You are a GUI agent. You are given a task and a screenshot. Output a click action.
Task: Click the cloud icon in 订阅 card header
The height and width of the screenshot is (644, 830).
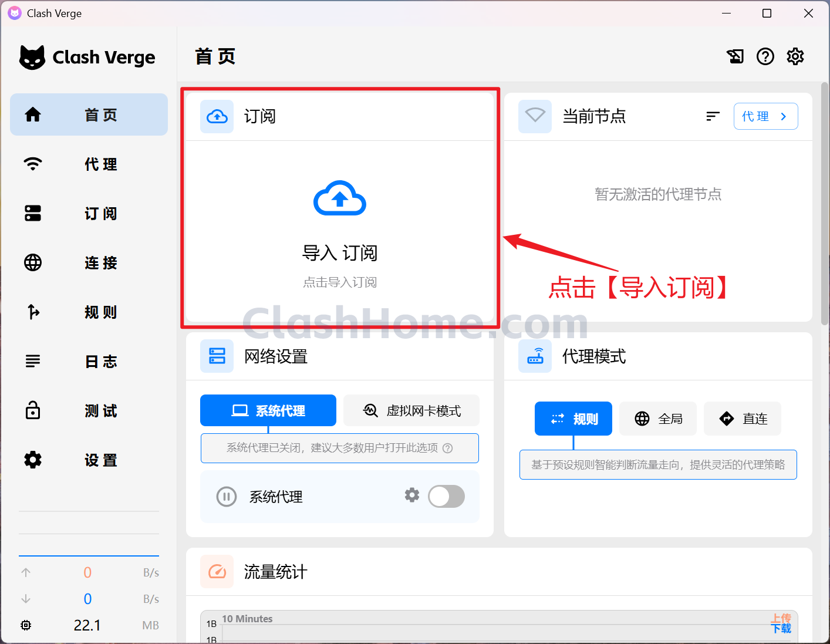click(217, 116)
